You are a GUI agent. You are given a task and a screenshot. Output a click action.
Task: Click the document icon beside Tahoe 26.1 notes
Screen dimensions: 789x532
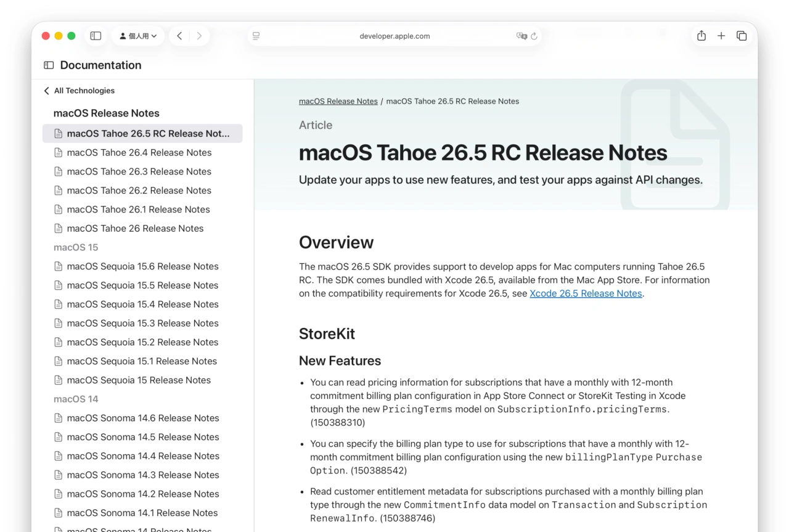(x=59, y=210)
